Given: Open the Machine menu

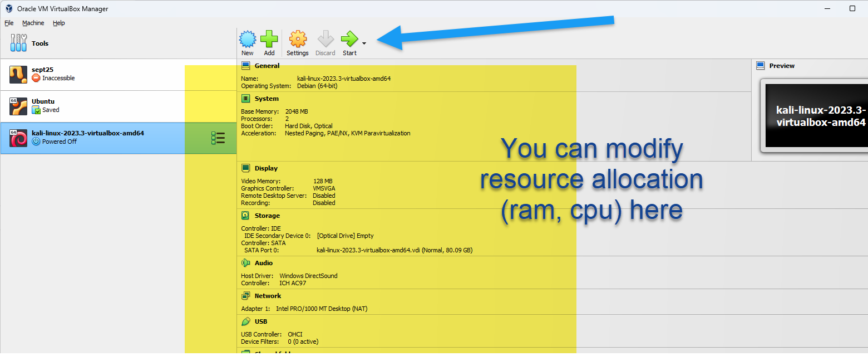Looking at the screenshot, I should point(33,23).
